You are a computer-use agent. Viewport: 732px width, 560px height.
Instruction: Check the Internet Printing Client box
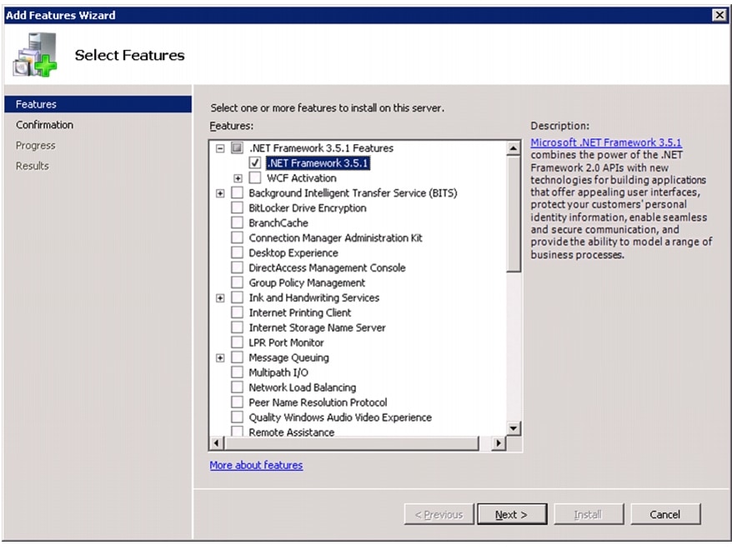click(237, 312)
